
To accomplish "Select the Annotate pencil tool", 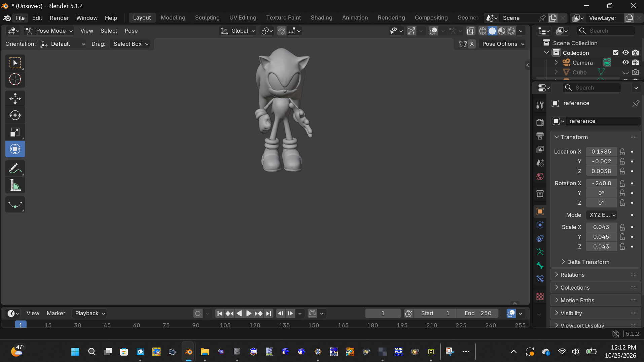I will pos(15,168).
